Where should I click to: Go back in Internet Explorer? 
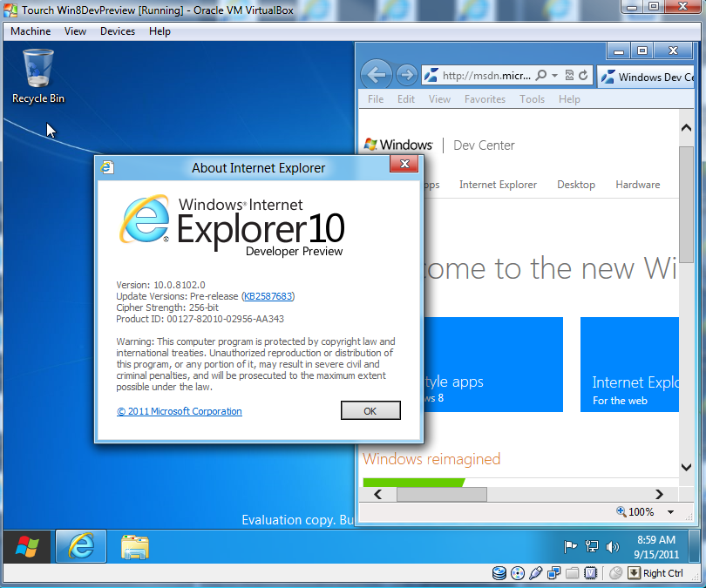tap(377, 75)
